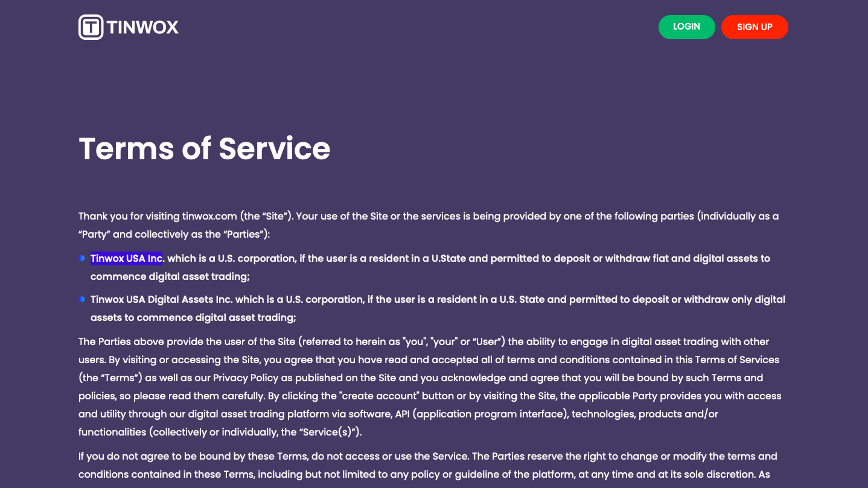The height and width of the screenshot is (488, 868).
Task: Click the TINWOX wordmark in the header
Action: [x=142, y=27]
